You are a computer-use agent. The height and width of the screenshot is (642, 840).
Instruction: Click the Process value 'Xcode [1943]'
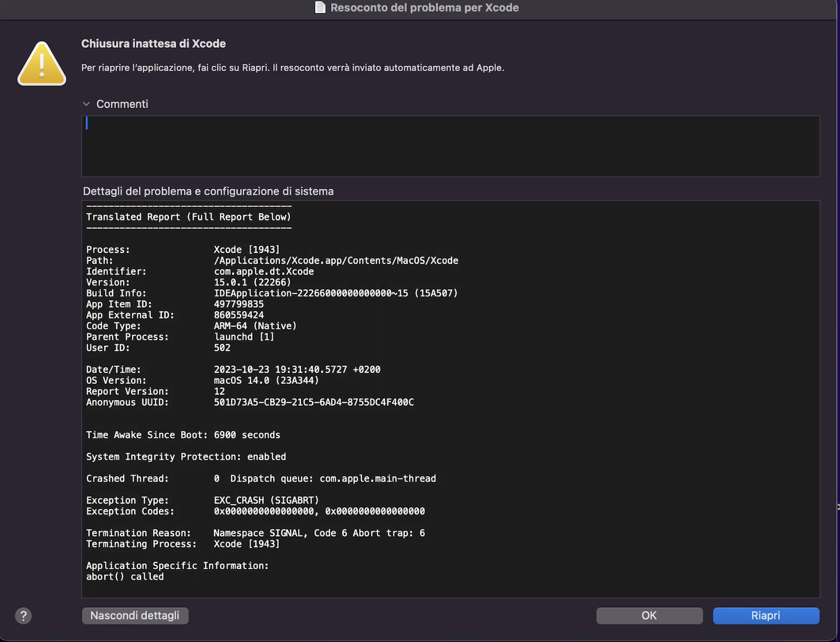coord(247,250)
